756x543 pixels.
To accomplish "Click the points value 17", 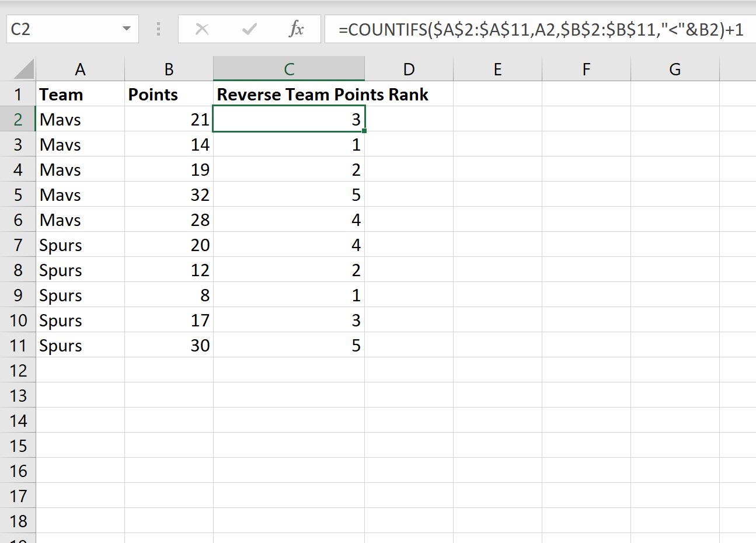I will pos(169,320).
